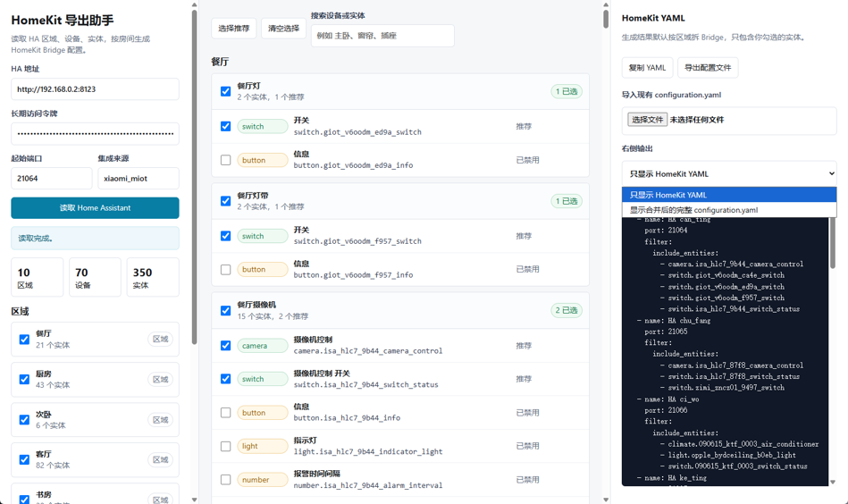Screen dimensions: 848x504
Task: Click the 餐厅 section heading in the middle panel
Action: (220, 62)
